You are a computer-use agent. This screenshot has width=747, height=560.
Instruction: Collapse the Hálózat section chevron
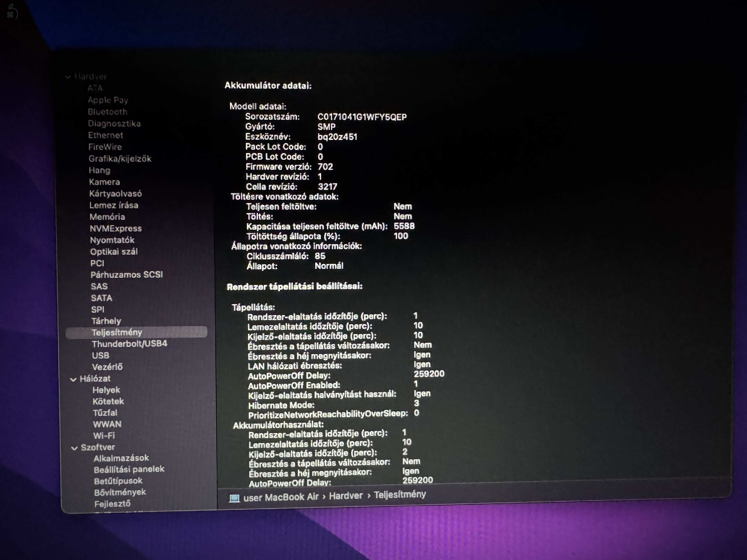point(73,379)
